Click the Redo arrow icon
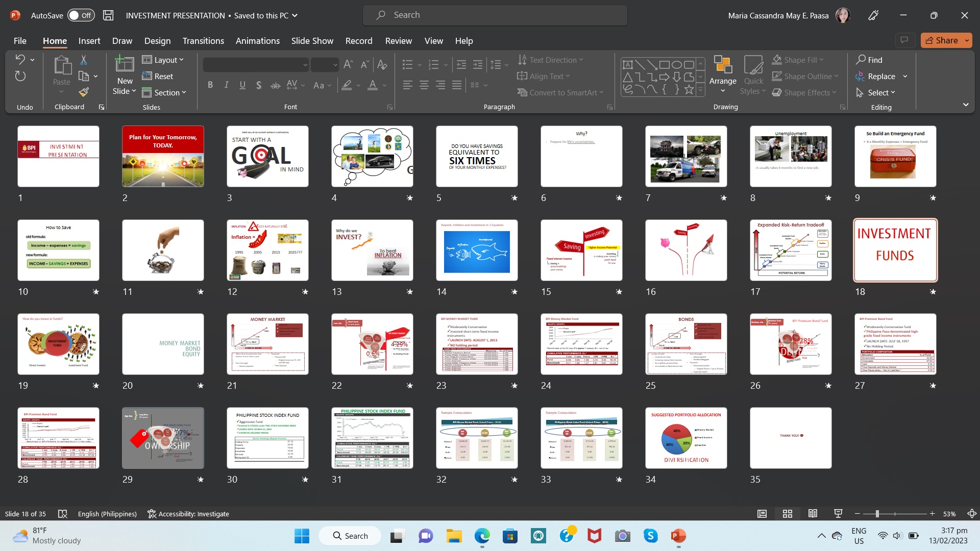The image size is (980, 551). coord(20,77)
